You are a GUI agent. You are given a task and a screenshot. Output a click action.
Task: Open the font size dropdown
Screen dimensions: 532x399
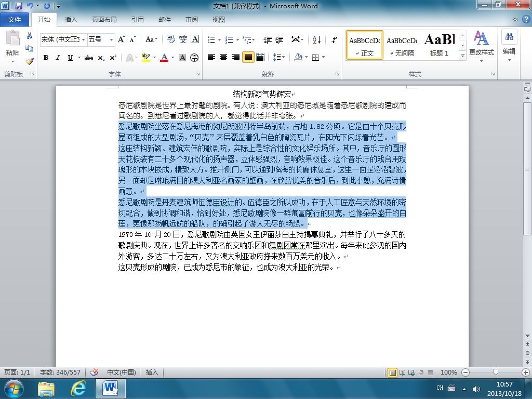click(111, 39)
